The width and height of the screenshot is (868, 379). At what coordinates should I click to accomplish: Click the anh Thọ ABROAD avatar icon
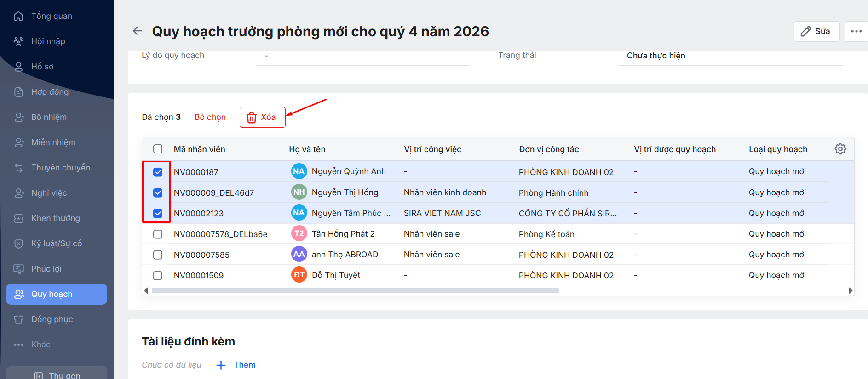(299, 254)
